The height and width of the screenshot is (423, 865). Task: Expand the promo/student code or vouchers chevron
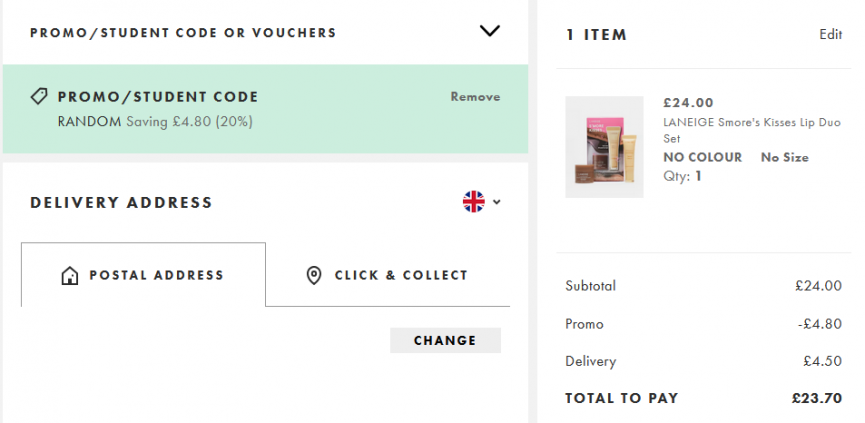pos(489,31)
